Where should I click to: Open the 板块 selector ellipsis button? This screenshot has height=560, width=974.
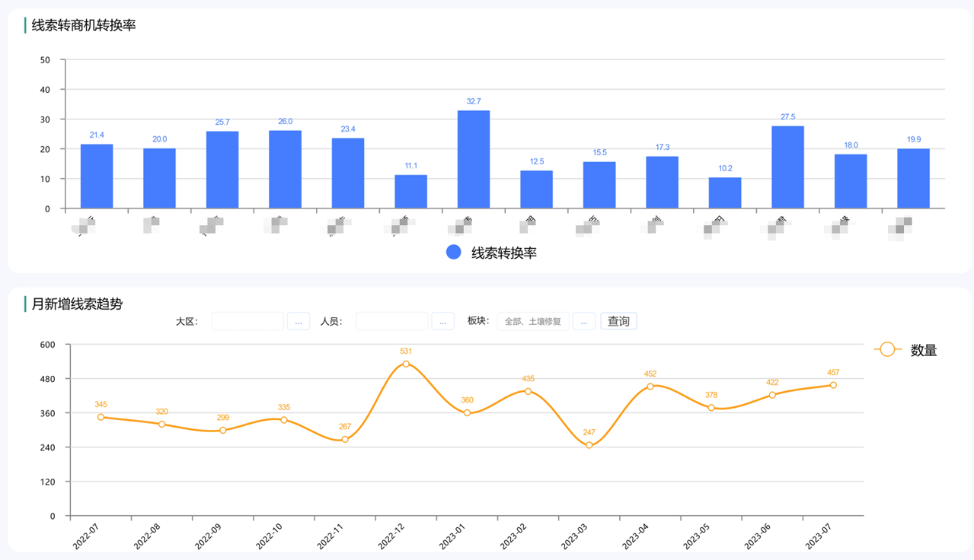click(583, 321)
